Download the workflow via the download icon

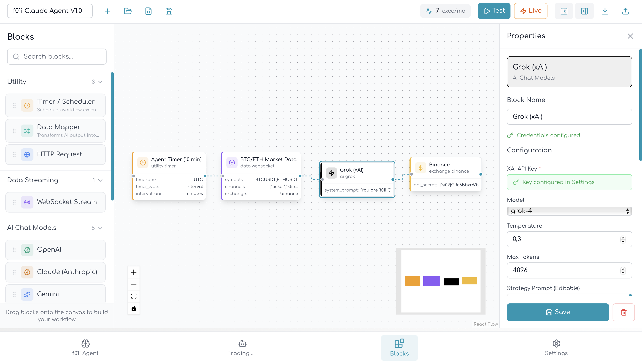(x=605, y=11)
